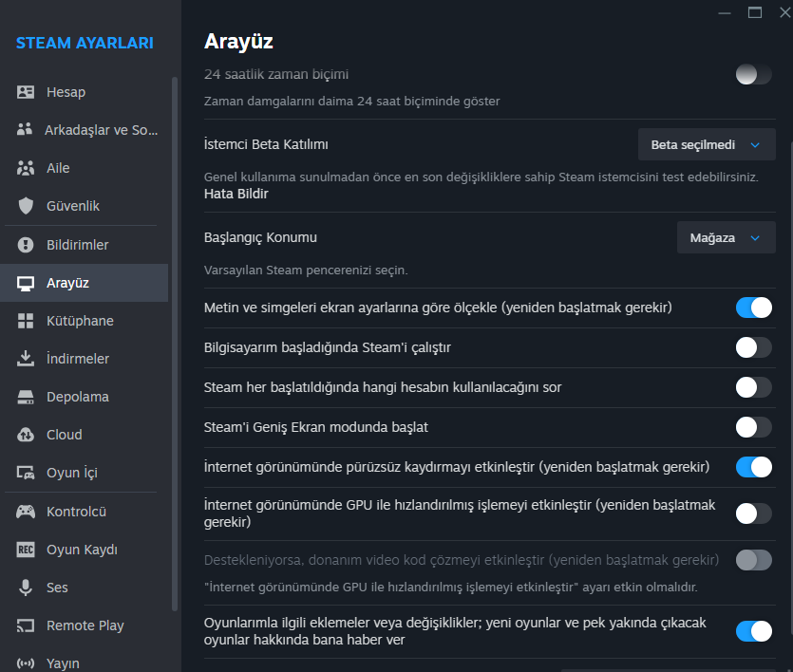This screenshot has height=672, width=793.
Task: Click the Başlangıç Konumu label
Action: (x=260, y=237)
